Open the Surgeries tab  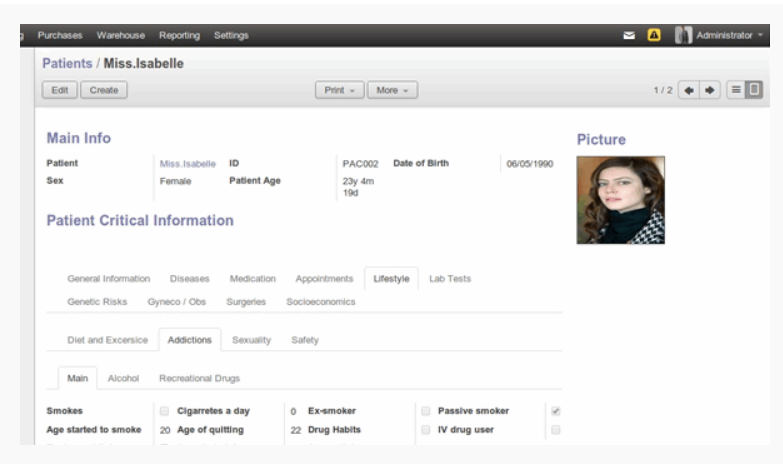(x=246, y=302)
